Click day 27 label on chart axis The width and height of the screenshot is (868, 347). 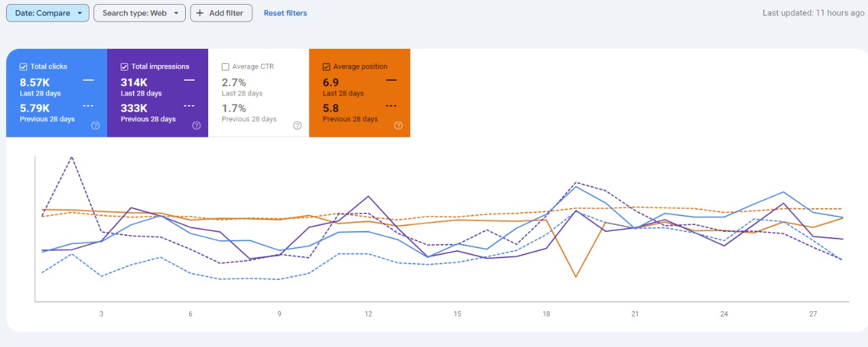813,314
